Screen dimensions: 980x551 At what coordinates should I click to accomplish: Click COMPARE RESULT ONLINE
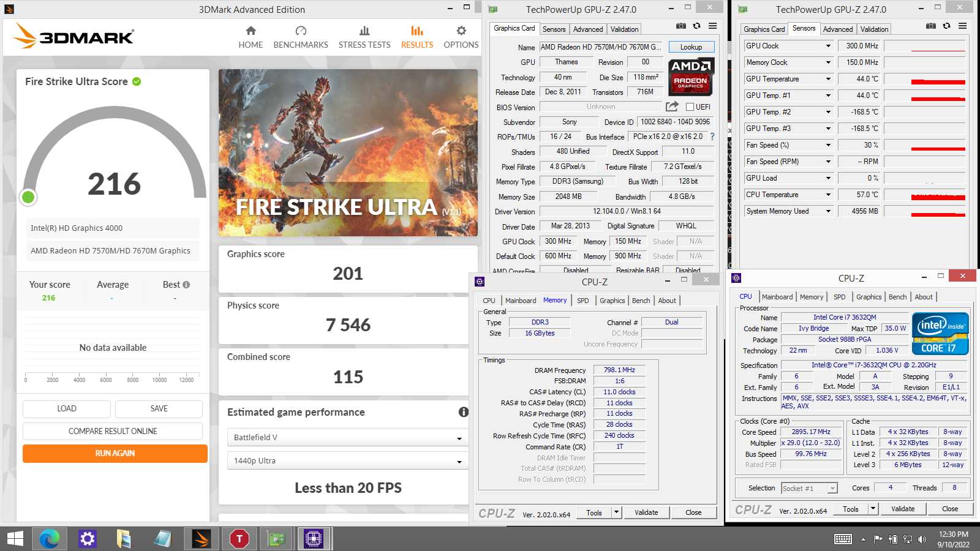(113, 431)
